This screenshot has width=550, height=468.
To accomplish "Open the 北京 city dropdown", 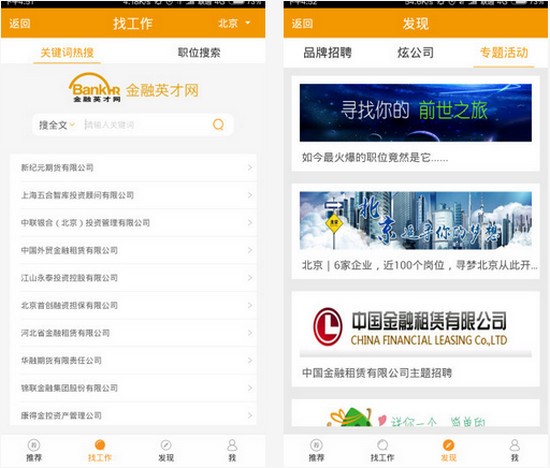I will pyautogui.click(x=234, y=23).
